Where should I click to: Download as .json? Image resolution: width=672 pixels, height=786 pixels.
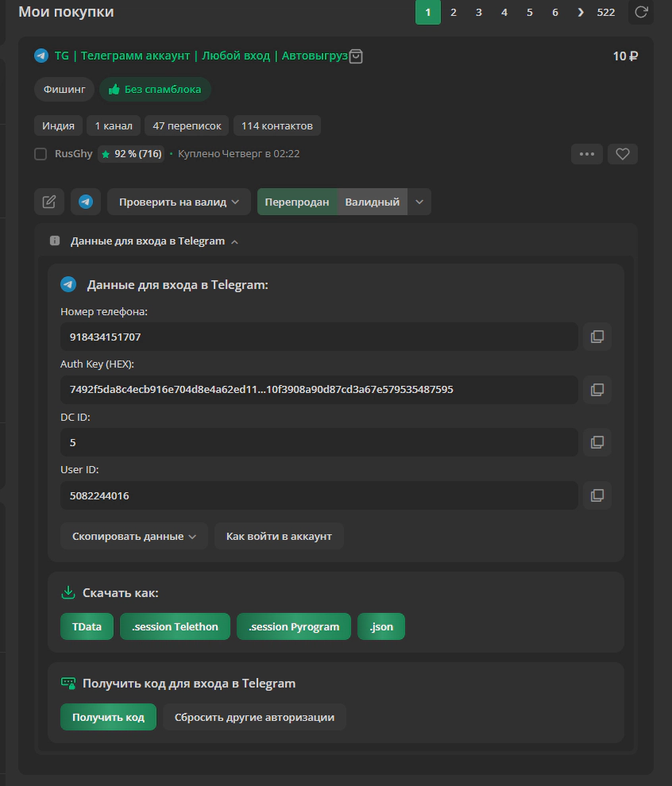[381, 626]
